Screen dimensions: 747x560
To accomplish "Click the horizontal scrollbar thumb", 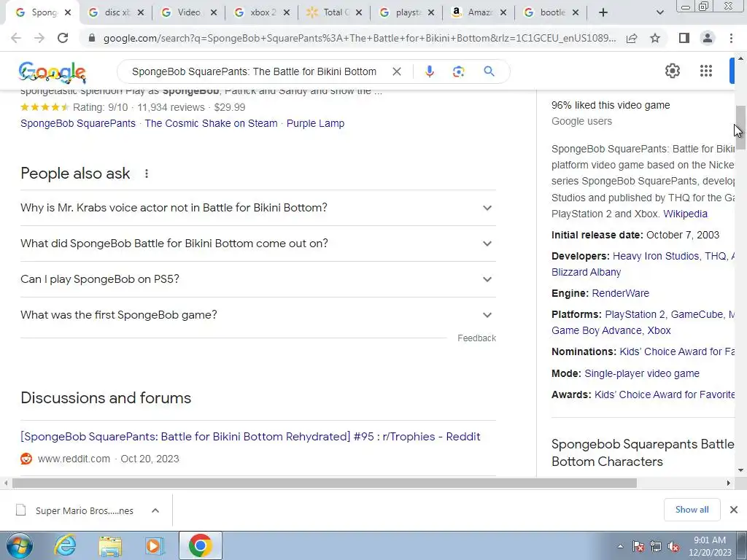I will pyautogui.click(x=325, y=483).
